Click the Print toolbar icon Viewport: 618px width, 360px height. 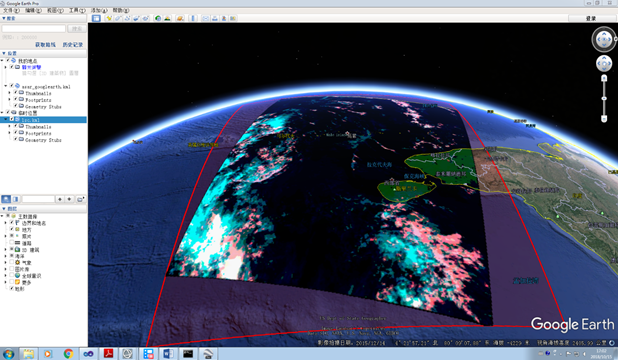click(215, 18)
